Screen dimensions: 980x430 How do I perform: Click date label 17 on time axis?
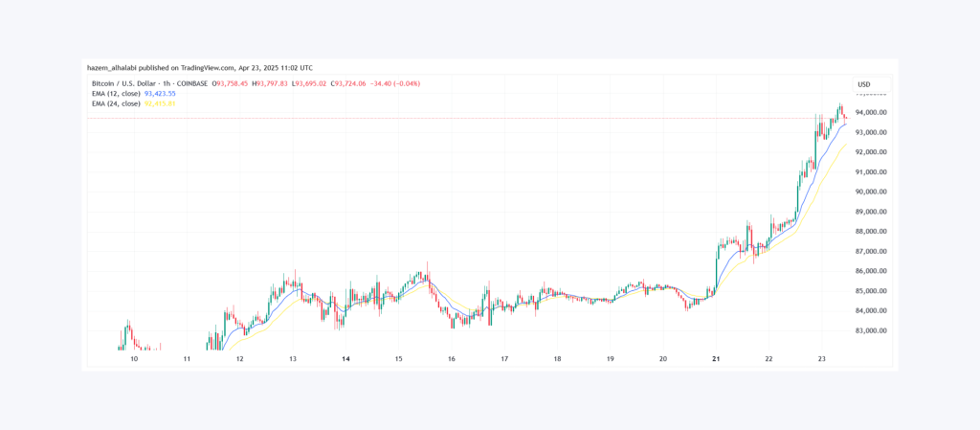[504, 359]
